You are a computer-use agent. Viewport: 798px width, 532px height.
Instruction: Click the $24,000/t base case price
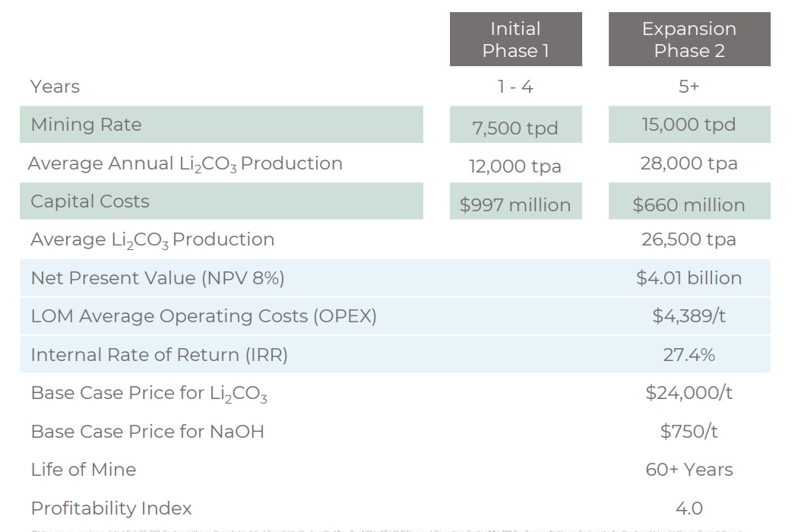689,393
